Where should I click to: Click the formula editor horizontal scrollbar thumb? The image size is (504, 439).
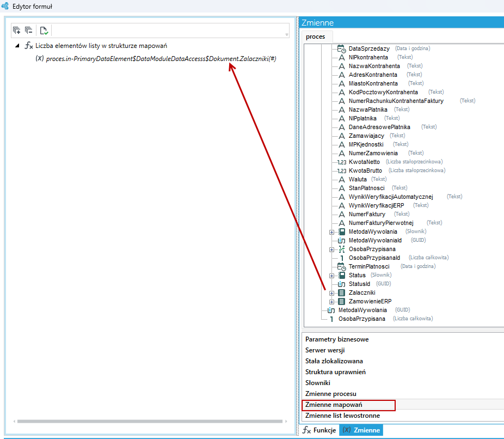pyautogui.click(x=150, y=421)
